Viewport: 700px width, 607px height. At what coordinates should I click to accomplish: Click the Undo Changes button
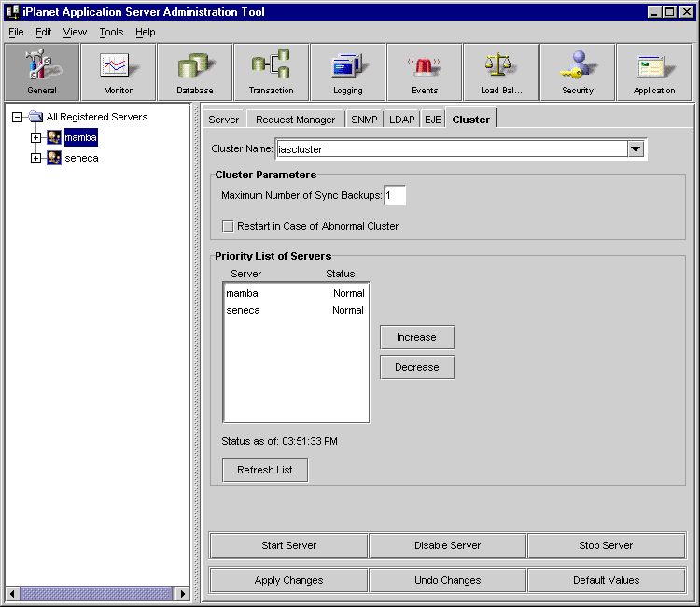pos(447,580)
